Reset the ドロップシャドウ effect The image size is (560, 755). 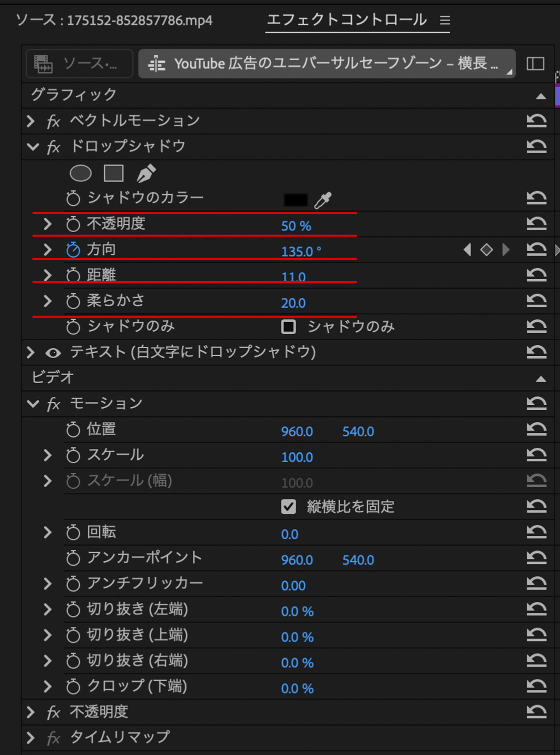click(x=536, y=147)
